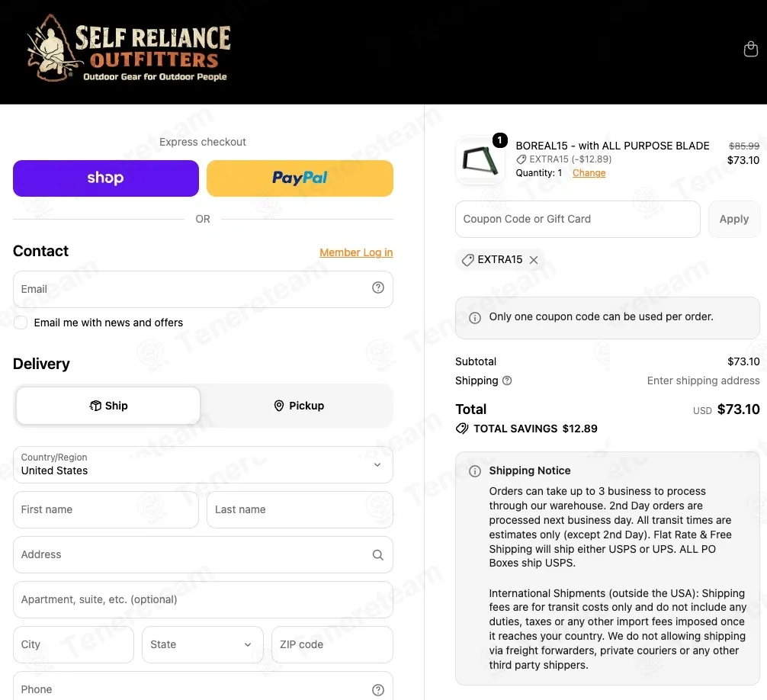767x700 pixels.
Task: Click the Apply coupon button
Action: click(733, 219)
